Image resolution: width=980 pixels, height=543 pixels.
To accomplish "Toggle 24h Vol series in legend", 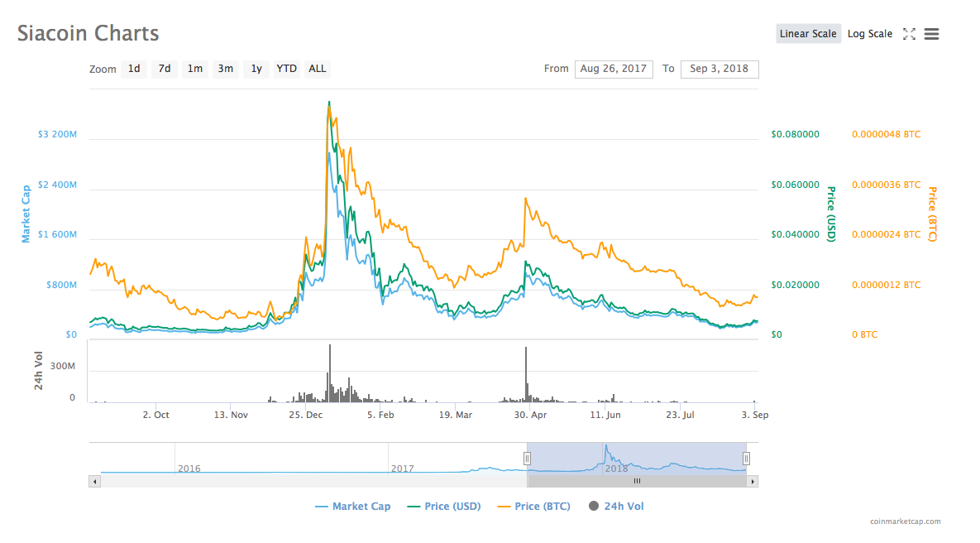I will click(616, 506).
